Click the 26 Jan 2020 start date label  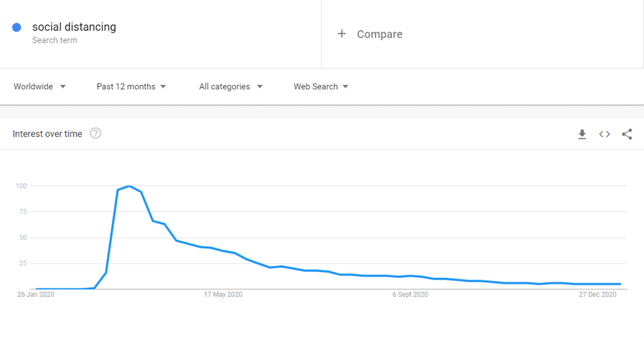click(36, 294)
